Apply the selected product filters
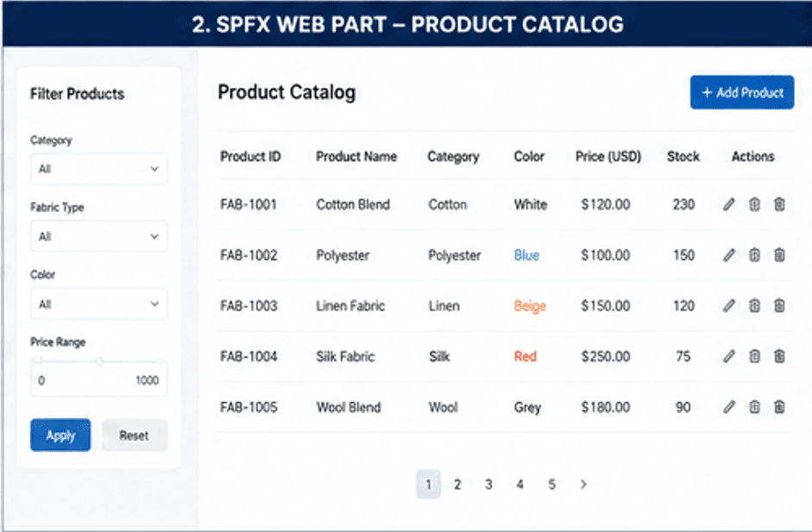Viewport: 812px width, 532px height. tap(60, 435)
